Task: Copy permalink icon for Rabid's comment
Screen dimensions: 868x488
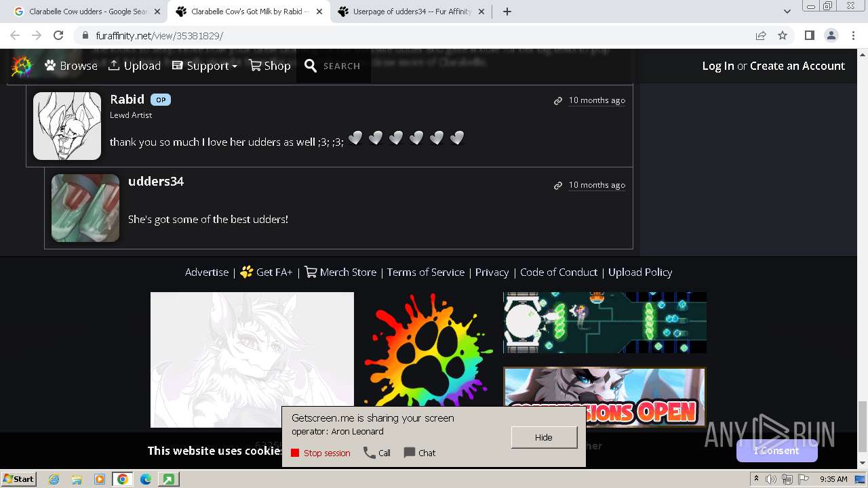Action: click(x=558, y=100)
